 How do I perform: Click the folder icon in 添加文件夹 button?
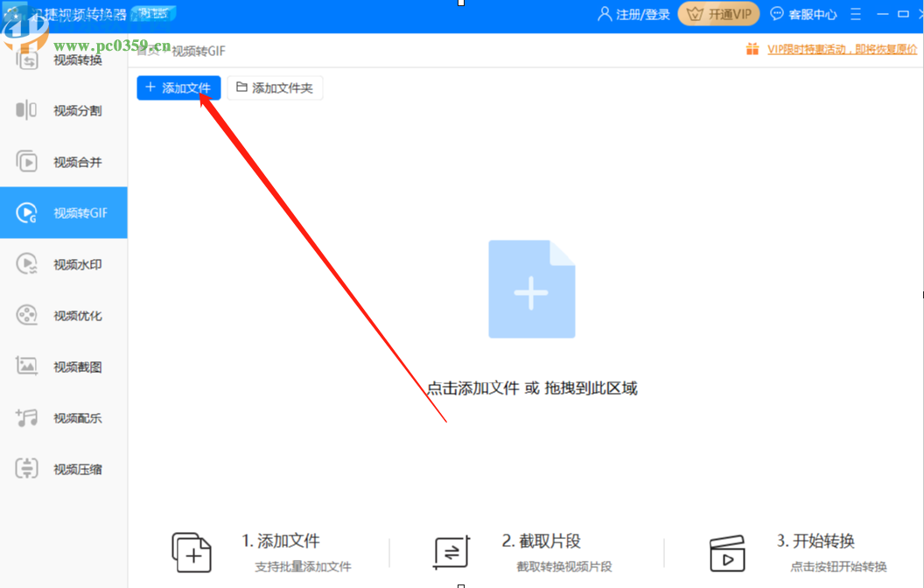pos(241,87)
